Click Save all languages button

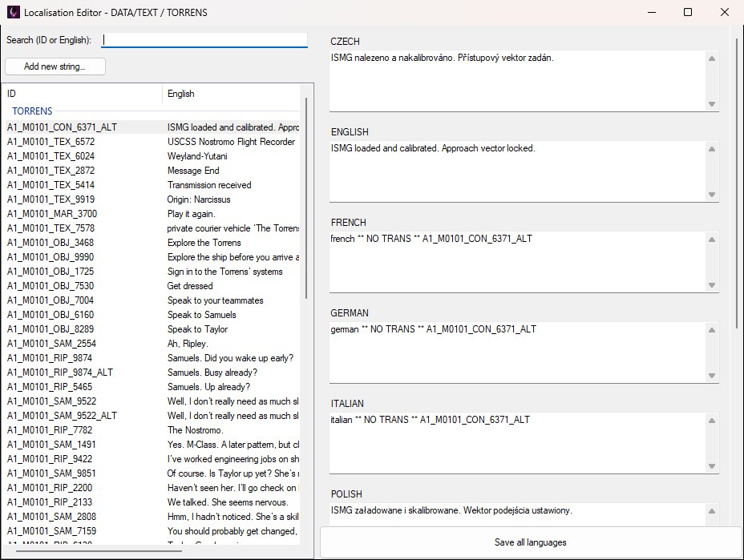pos(531,542)
